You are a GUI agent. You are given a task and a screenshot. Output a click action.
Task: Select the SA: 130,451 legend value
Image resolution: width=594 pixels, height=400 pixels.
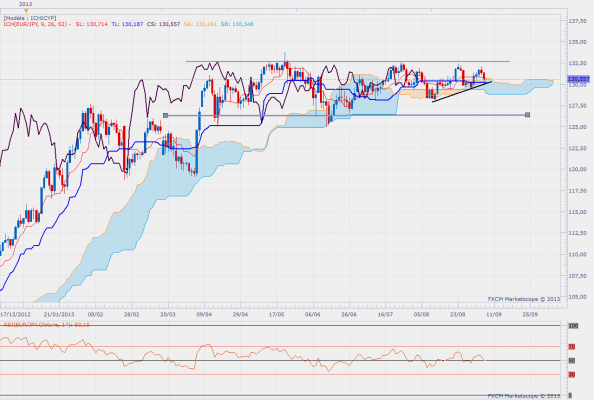(200, 24)
